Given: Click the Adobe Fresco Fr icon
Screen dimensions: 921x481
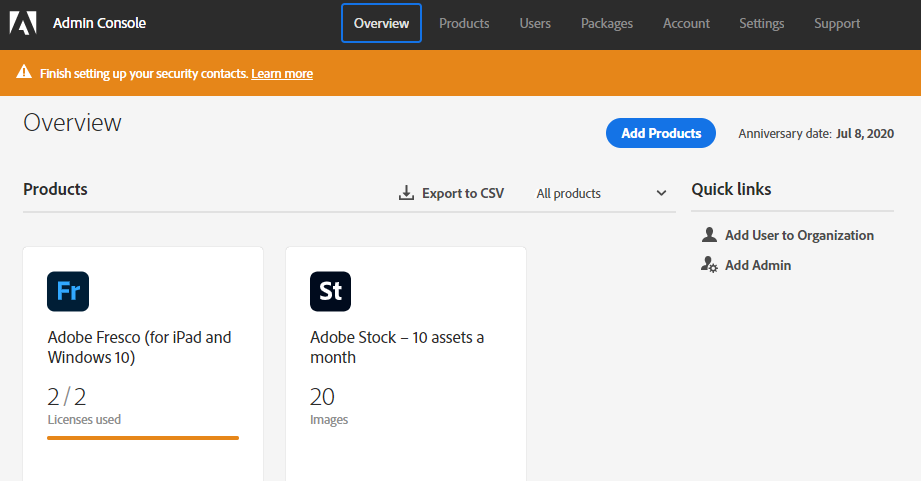Looking at the screenshot, I should coord(68,291).
